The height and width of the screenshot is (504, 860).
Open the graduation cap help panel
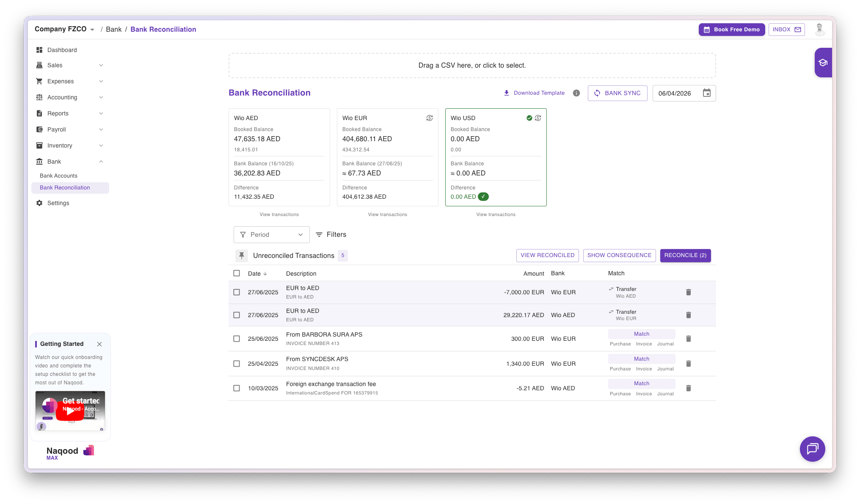click(823, 63)
